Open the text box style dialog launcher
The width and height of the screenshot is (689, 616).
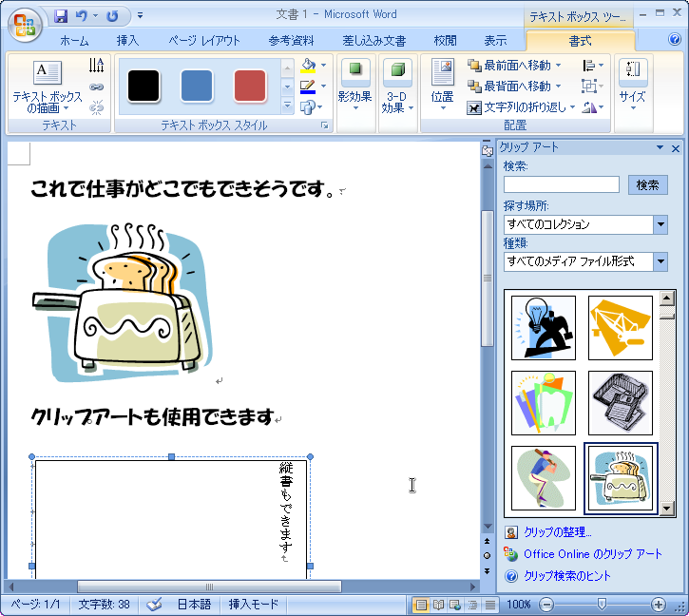(x=325, y=125)
